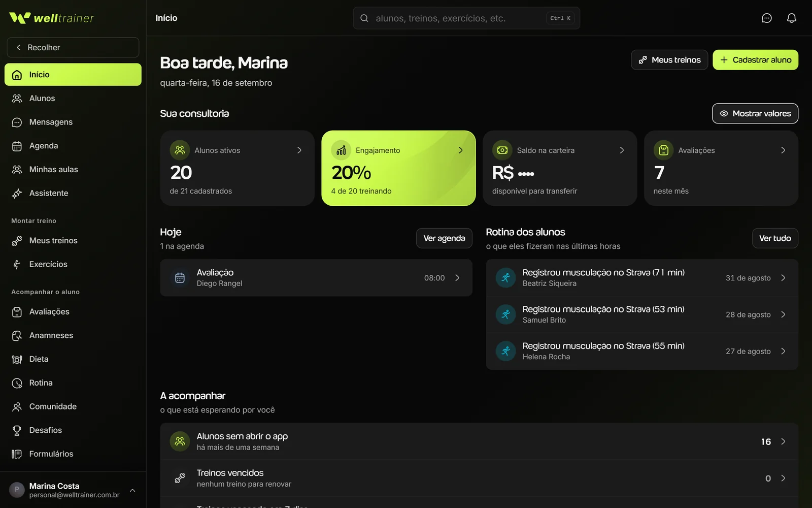This screenshot has height=508, width=812.
Task: Click the Treinos vencidos dumbbell icon
Action: click(x=180, y=478)
